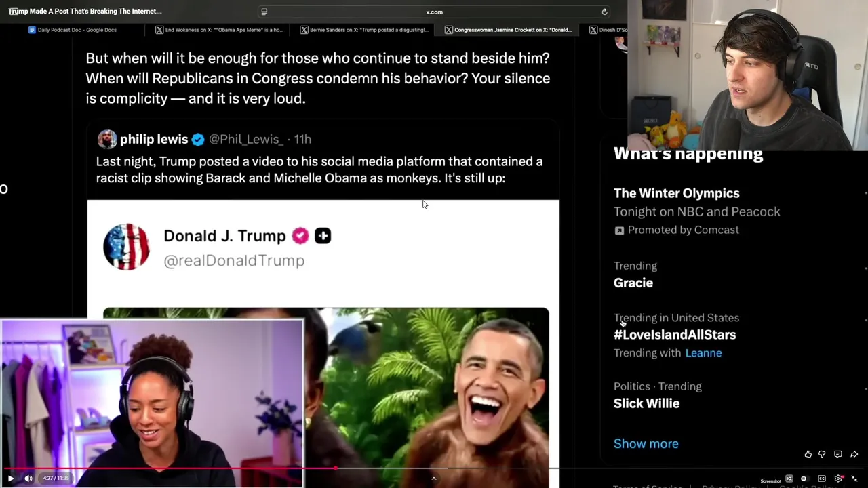Click the Screenshot button in player bar
The height and width of the screenshot is (488, 868).
(771, 481)
